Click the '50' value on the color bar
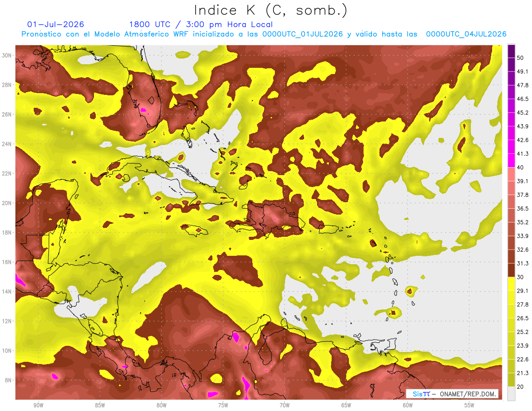Screen dimensions: 532x411 click(x=520, y=59)
